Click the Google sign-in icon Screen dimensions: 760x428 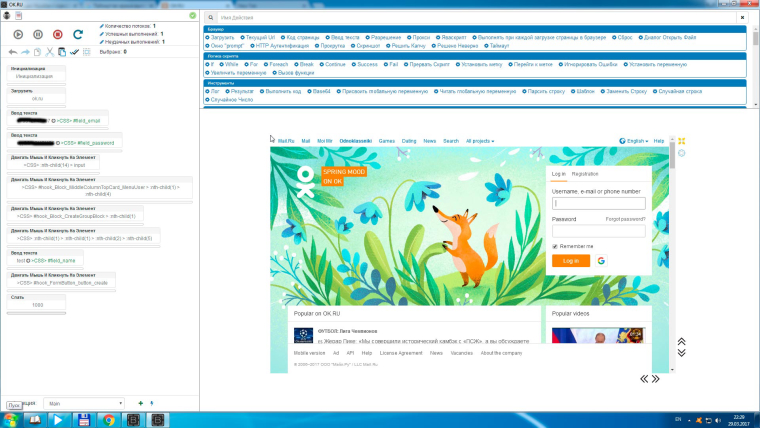(602, 260)
